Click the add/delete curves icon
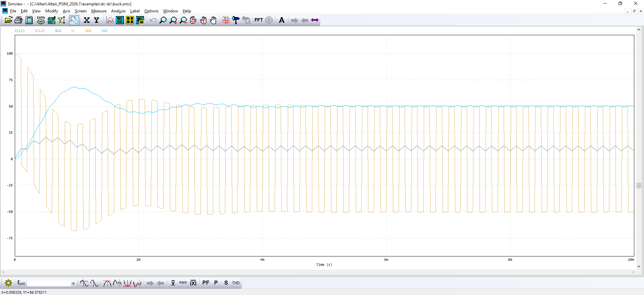This screenshot has height=295, width=644. click(x=51, y=20)
